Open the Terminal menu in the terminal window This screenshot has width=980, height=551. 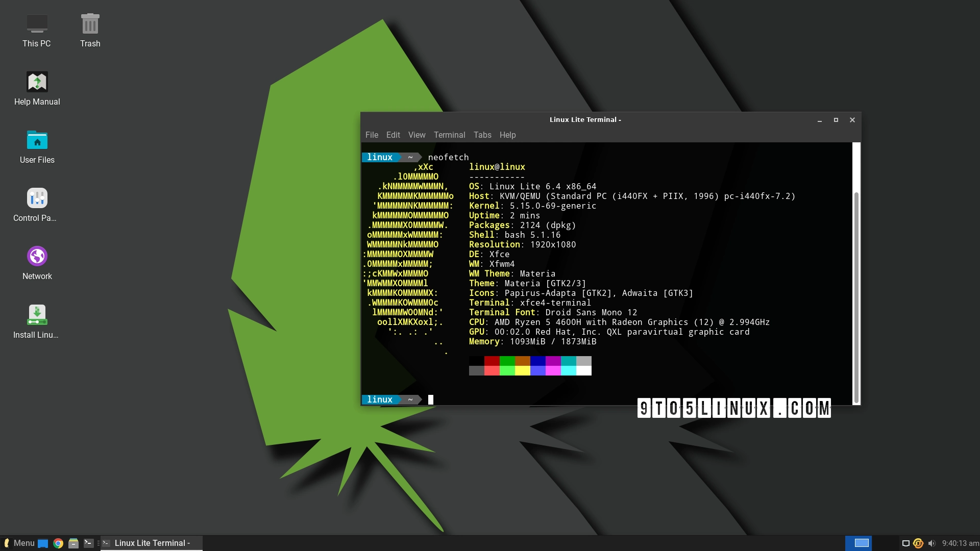click(449, 135)
